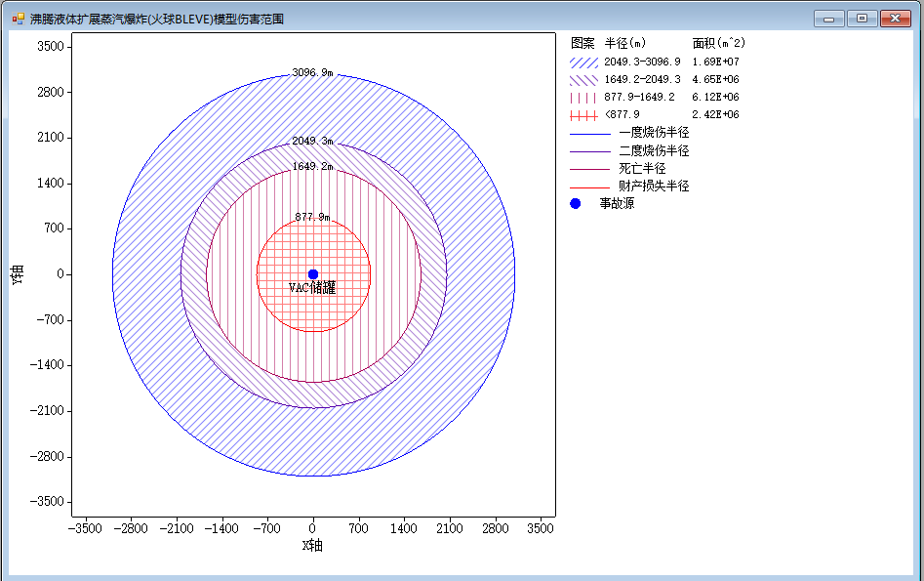Click the 1649.2m radius label

(x=313, y=166)
